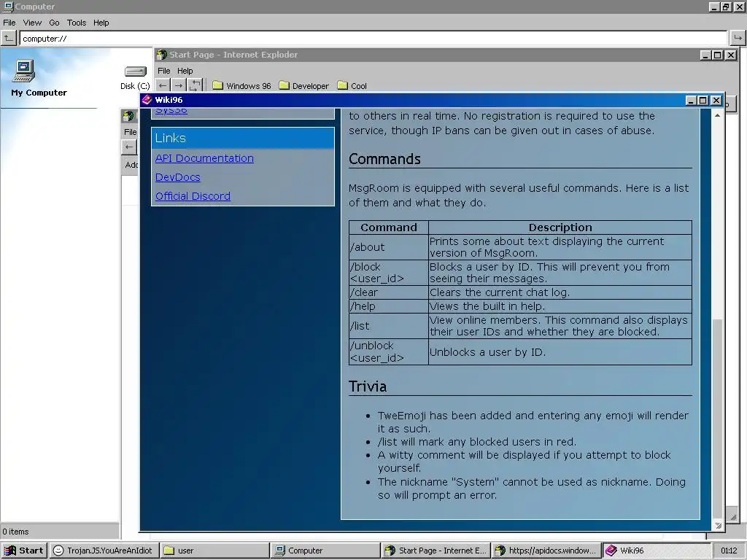The image size is (747, 560).
Task: Click the /help command cell
Action: point(388,306)
